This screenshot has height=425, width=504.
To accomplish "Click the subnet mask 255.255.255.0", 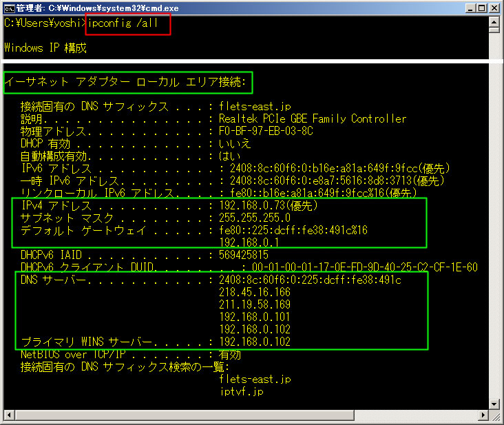I will click(x=255, y=218).
